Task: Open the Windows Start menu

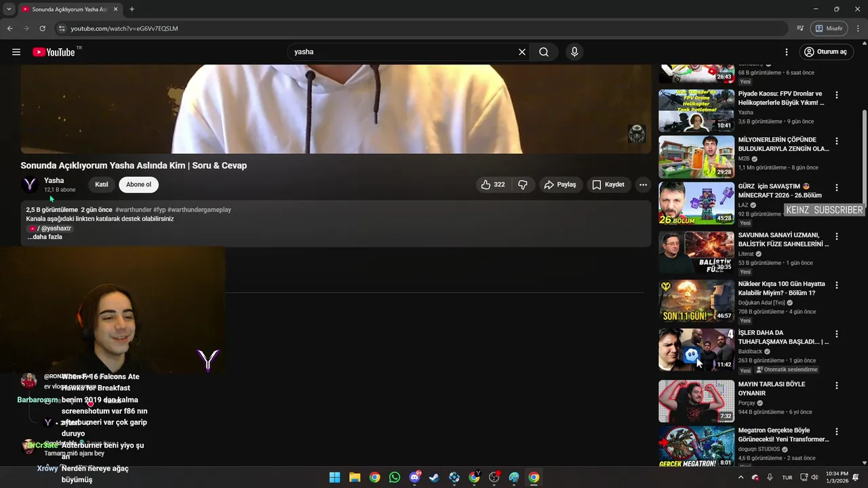Action: [335, 477]
